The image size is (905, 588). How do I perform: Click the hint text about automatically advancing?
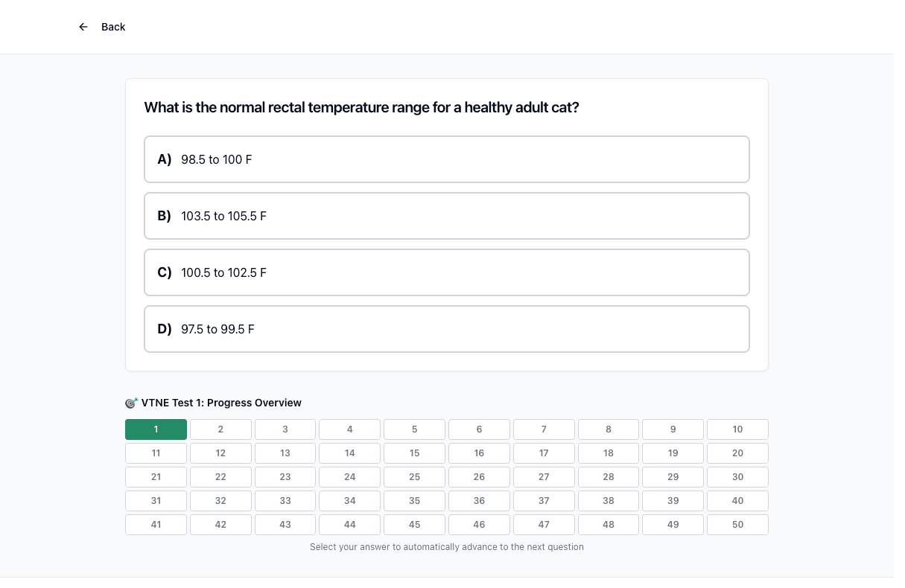pyautogui.click(x=447, y=547)
